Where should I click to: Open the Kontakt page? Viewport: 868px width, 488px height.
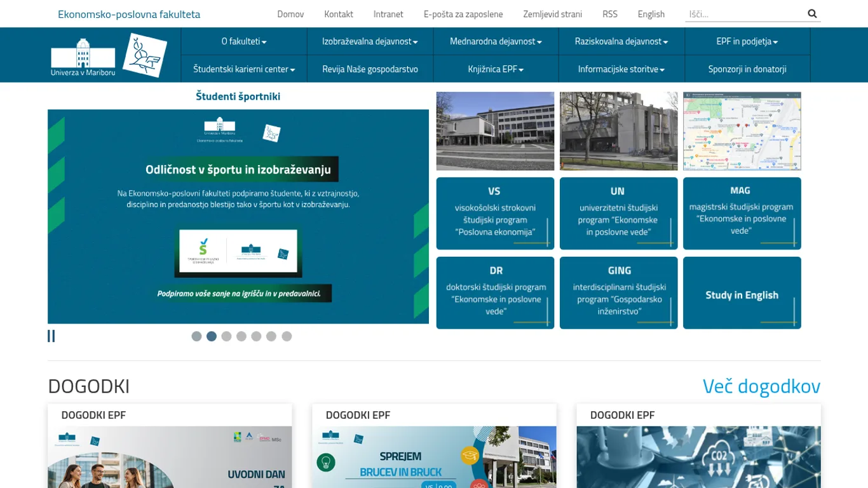[339, 14]
